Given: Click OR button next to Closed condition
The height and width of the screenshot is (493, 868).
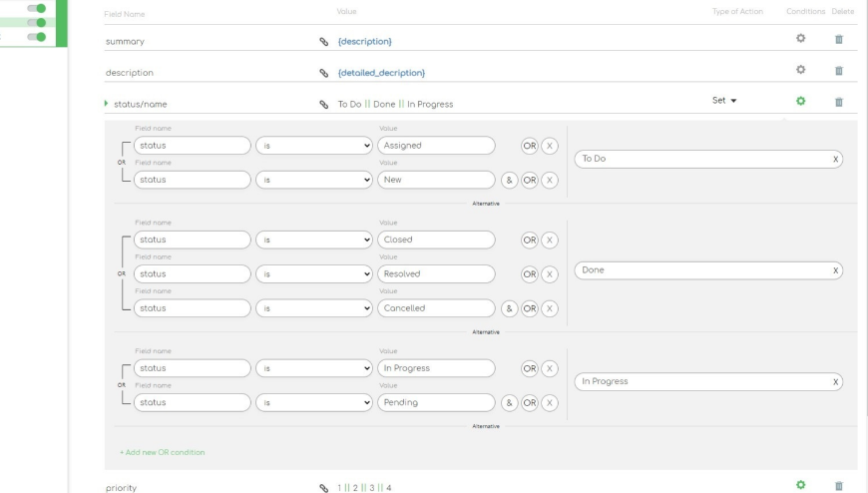Looking at the screenshot, I should coord(530,240).
